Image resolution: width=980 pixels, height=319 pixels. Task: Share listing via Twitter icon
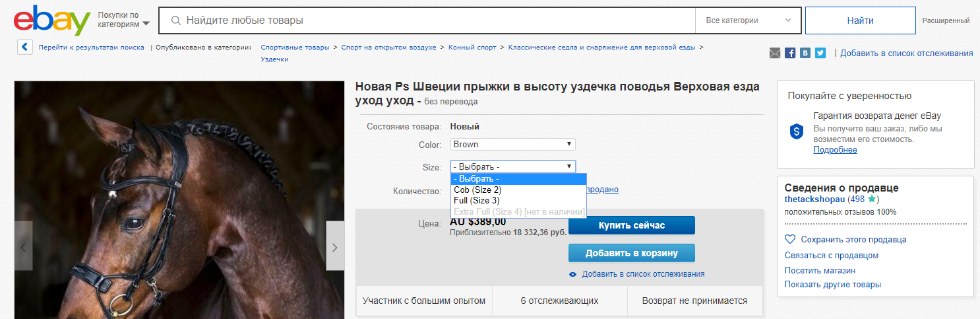point(820,53)
